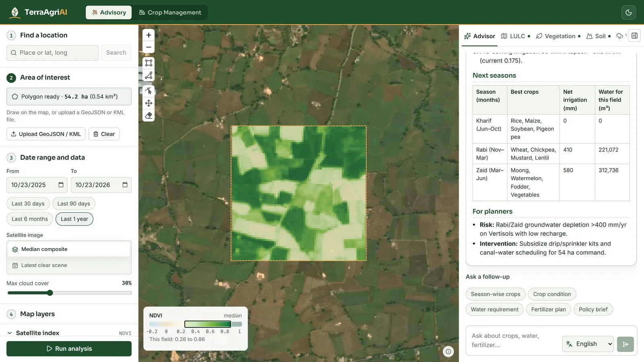Click the NDVI legend color ramp
Viewport: 644px width, 362px height.
(x=196, y=324)
